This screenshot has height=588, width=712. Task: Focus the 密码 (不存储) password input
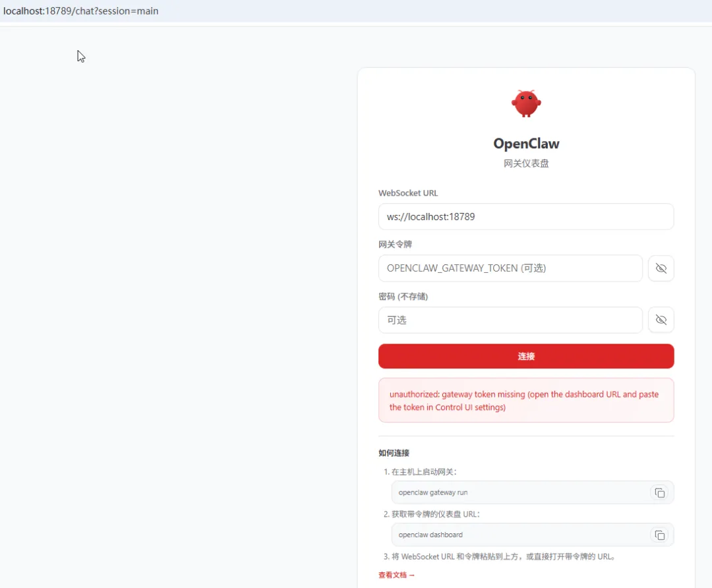click(510, 320)
